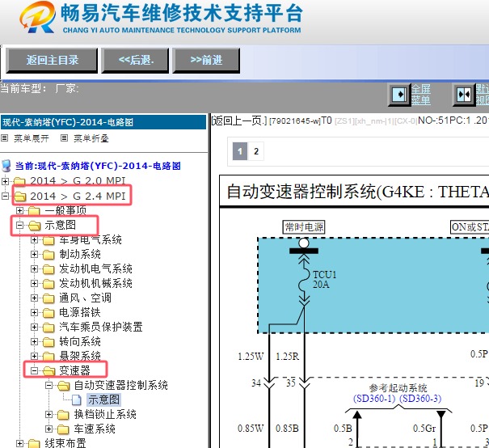Screen dimensions: 489x448
Task: Expand the 线束布置 folder
Action: click(19, 443)
